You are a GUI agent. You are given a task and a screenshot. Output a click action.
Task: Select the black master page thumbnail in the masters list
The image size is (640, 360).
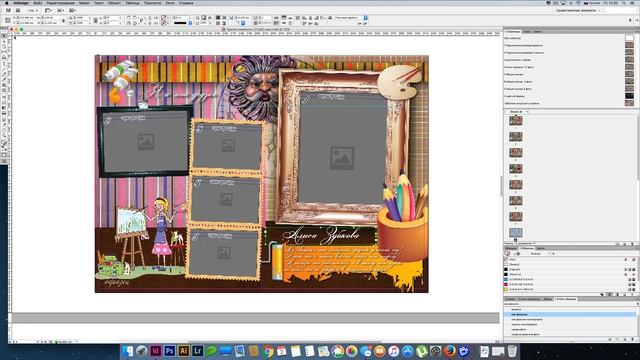pyautogui.click(x=629, y=96)
